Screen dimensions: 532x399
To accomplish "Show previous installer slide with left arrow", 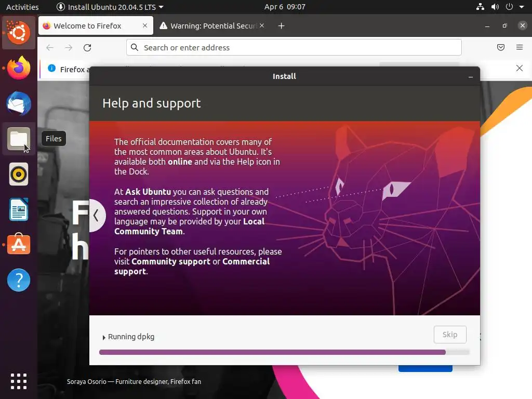I will pyautogui.click(x=96, y=216).
